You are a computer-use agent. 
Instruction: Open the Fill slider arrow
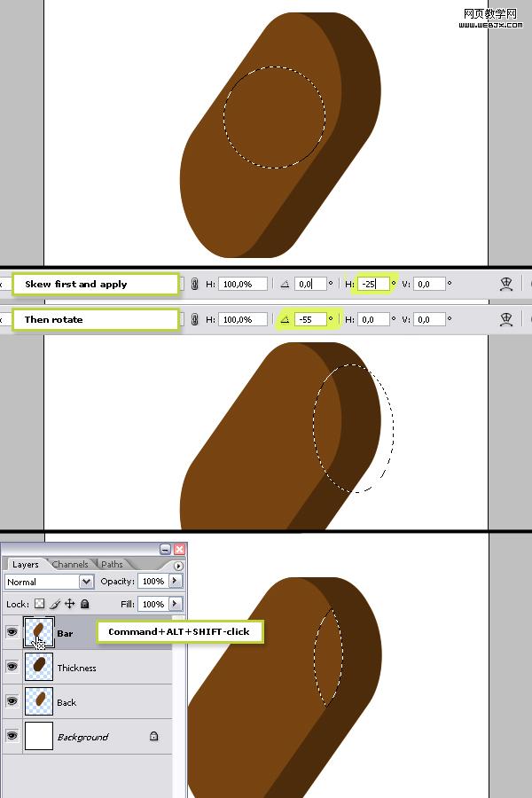(176, 604)
